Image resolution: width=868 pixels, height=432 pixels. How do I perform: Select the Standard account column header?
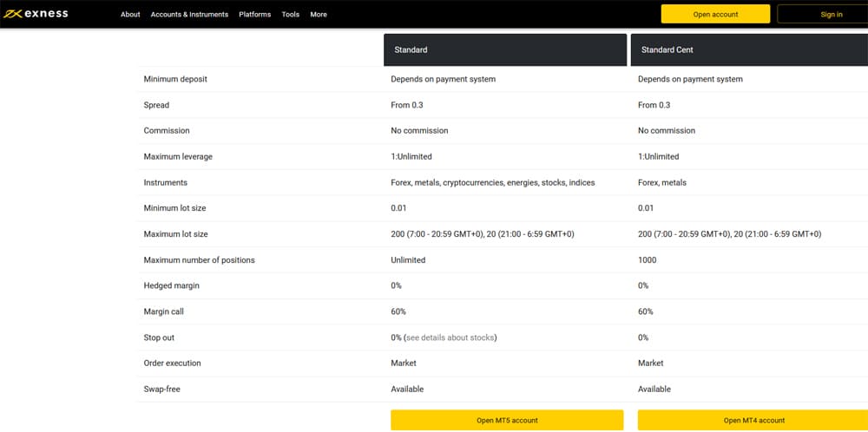click(504, 50)
